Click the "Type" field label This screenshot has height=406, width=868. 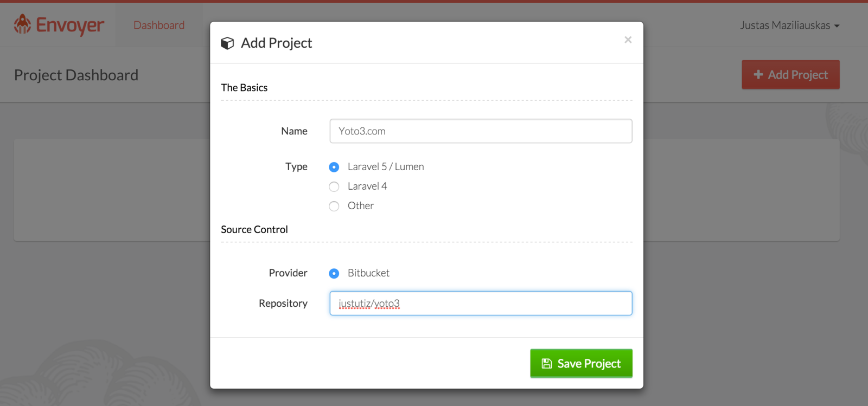click(x=296, y=166)
